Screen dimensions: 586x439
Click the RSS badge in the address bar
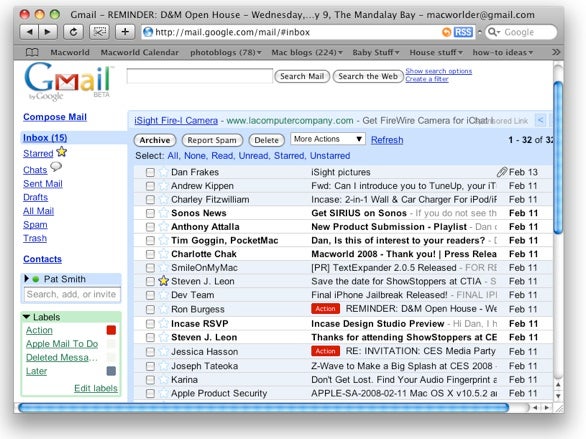[x=463, y=32]
